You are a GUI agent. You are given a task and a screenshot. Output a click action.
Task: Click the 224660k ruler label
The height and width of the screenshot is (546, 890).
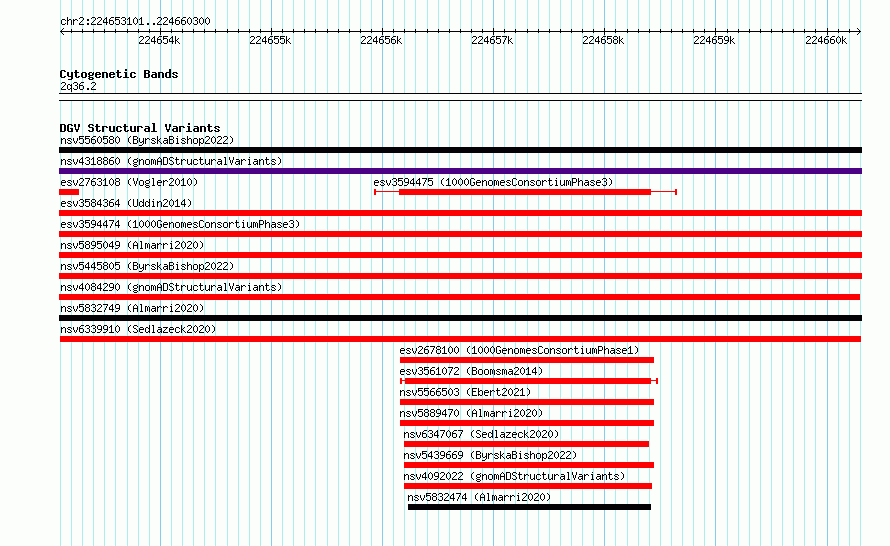[826, 40]
